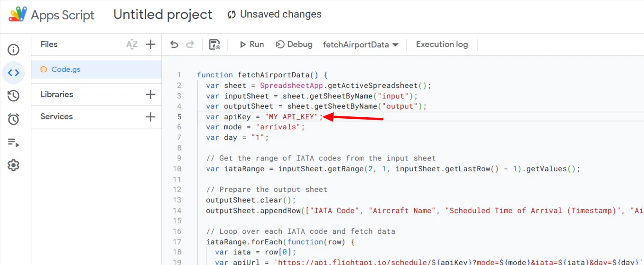Image resolution: width=644 pixels, height=265 pixels.
Task: Add a new file with plus icon
Action: (150, 44)
